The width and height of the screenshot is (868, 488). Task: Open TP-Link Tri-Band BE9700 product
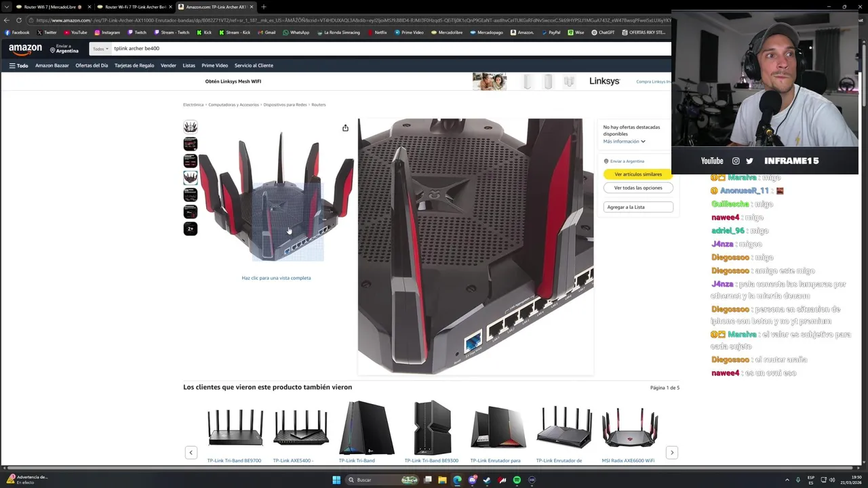click(234, 461)
